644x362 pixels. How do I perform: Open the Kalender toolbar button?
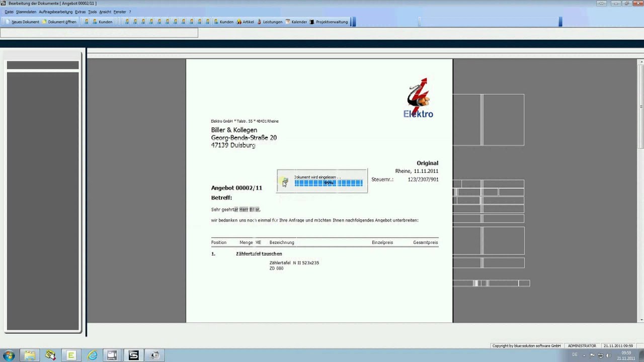pyautogui.click(x=296, y=22)
